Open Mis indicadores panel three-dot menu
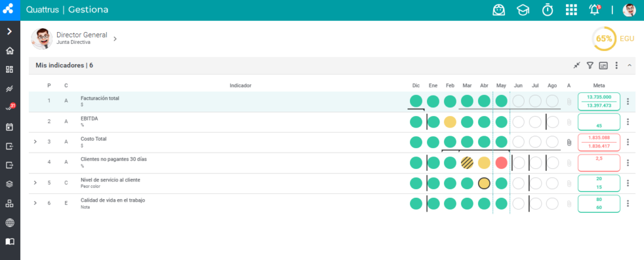 [616, 65]
